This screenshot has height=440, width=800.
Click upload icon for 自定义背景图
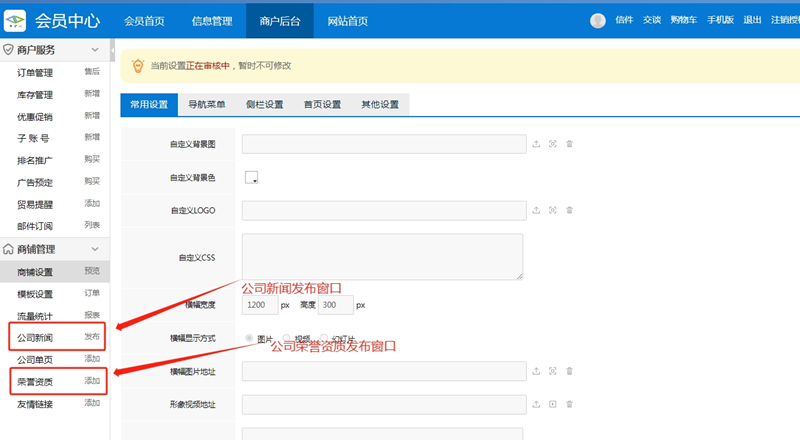(536, 144)
